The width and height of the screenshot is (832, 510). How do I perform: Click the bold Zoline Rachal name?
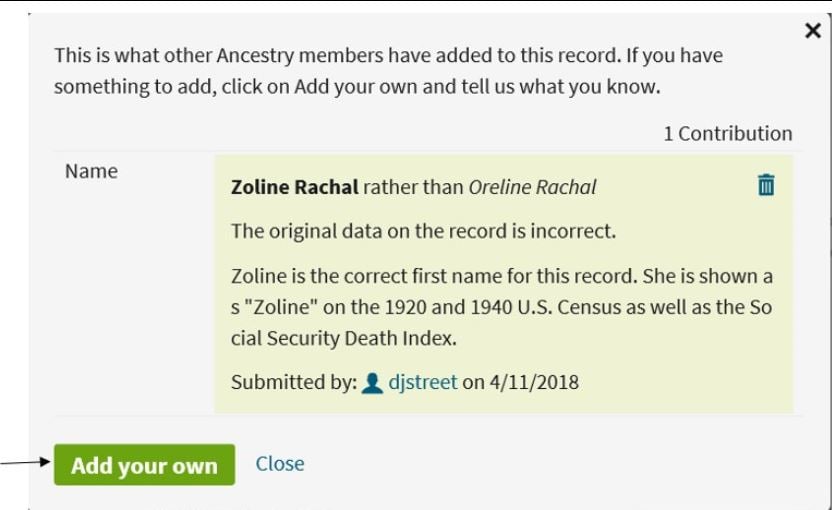pyautogui.click(x=294, y=187)
